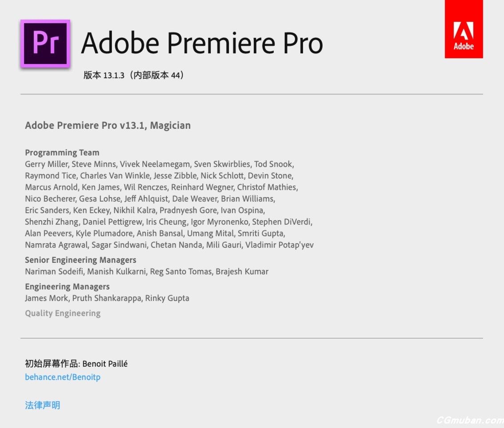Image resolution: width=504 pixels, height=428 pixels.
Task: Click the Engineering Managers heading
Action: (x=67, y=287)
